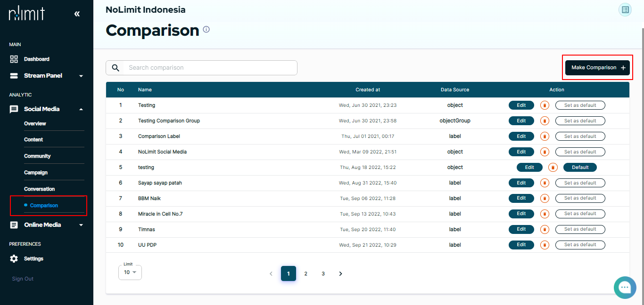Screen dimensions: 644x305
Task: Delete the Sayap sayap patah row
Action: 545,183
